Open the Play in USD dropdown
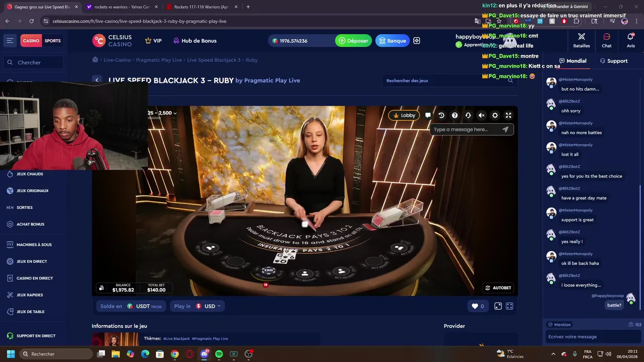Image resolution: width=644 pixels, height=362 pixels. click(197, 306)
